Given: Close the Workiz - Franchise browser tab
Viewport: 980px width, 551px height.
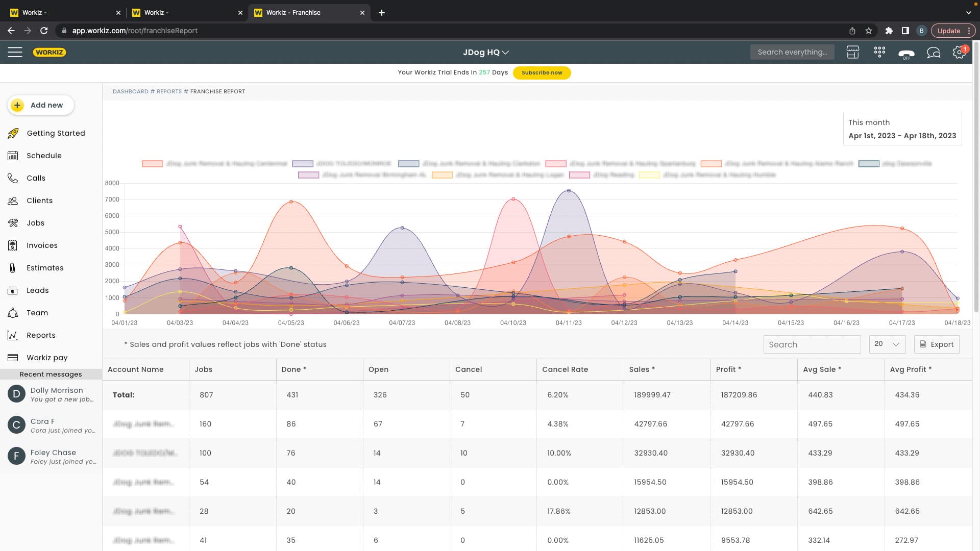Looking at the screenshot, I should pos(362,13).
